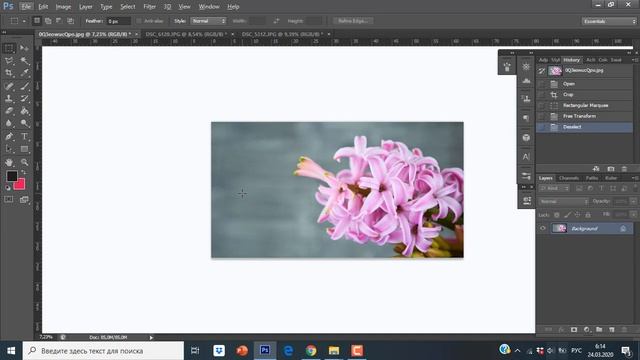Set history brush source on Open state

pyautogui.click(x=542, y=84)
